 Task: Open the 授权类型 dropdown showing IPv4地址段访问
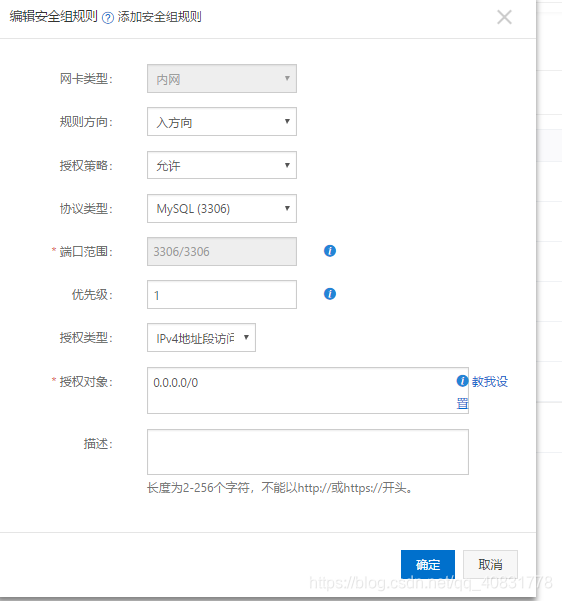(x=201, y=338)
